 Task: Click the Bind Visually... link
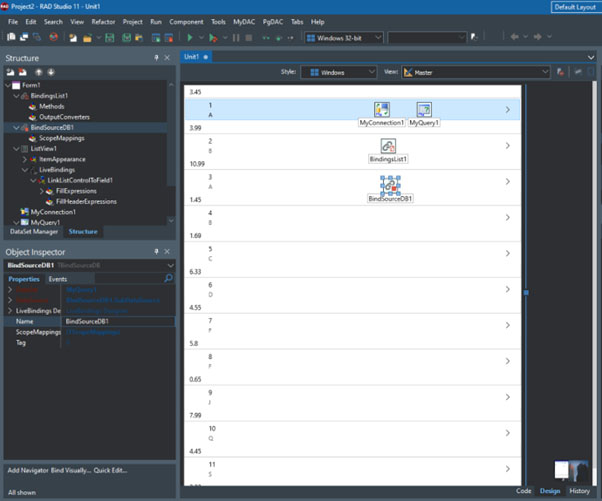click(71, 470)
